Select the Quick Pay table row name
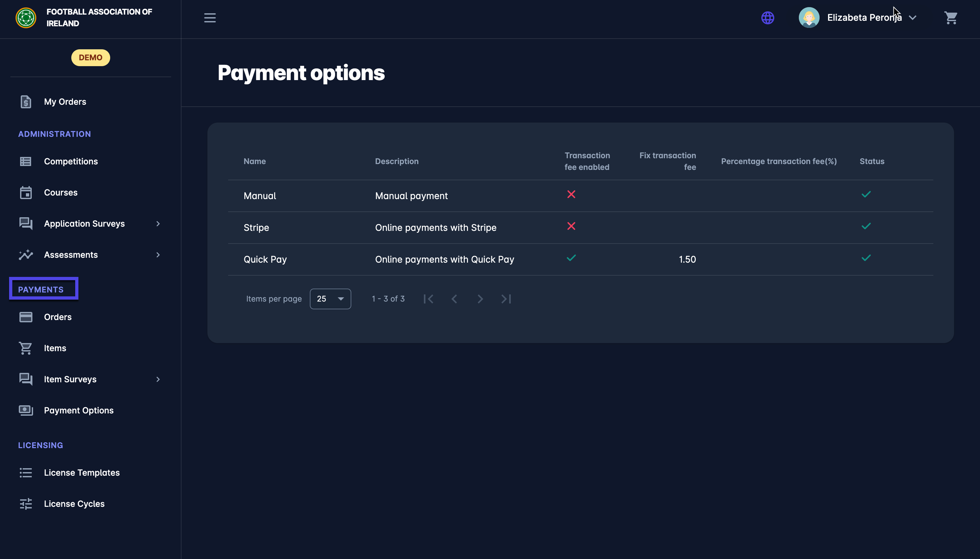 coord(265,259)
